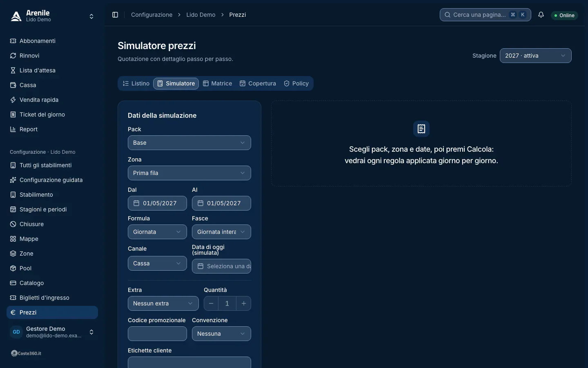588x368 pixels.
Task: Click the Lido Demo breadcrumb
Action: click(201, 15)
